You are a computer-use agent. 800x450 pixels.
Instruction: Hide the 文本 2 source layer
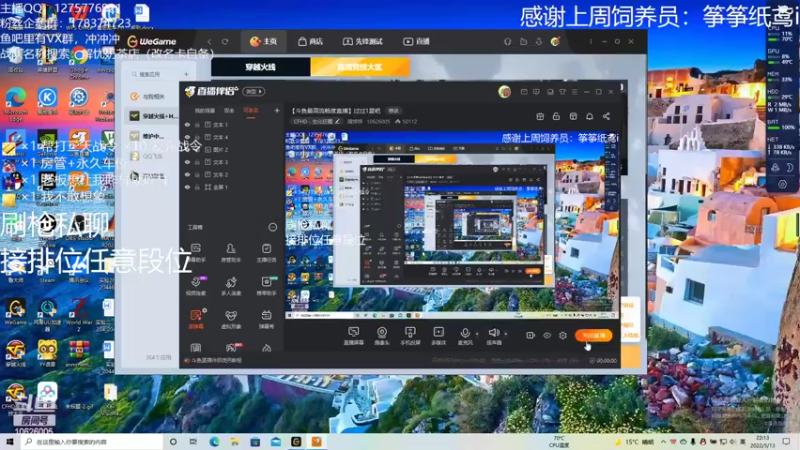tap(187, 174)
